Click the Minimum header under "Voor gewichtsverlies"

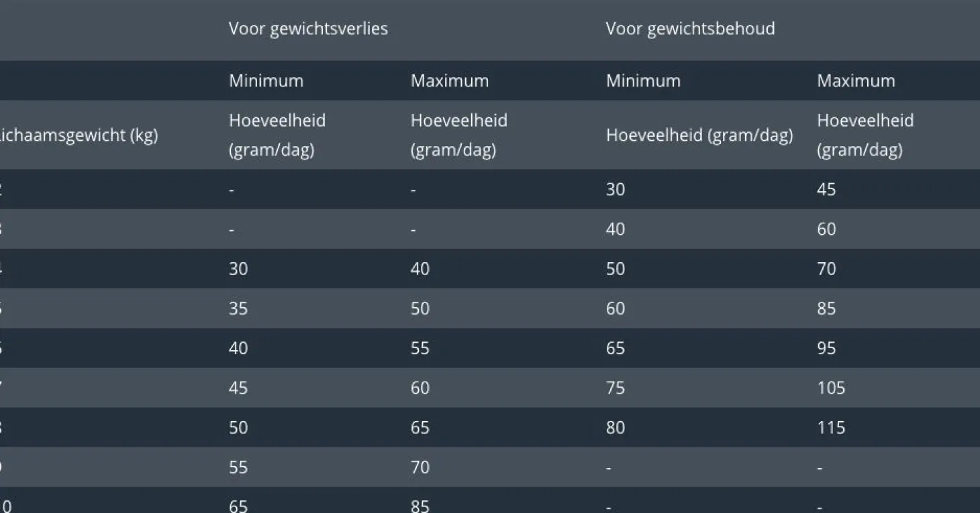[266, 81]
